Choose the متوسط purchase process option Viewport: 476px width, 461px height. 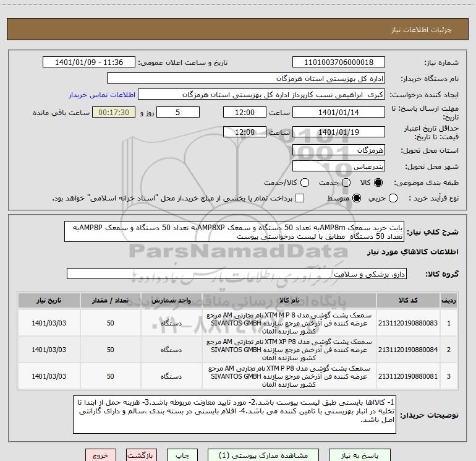pyautogui.click(x=357, y=198)
